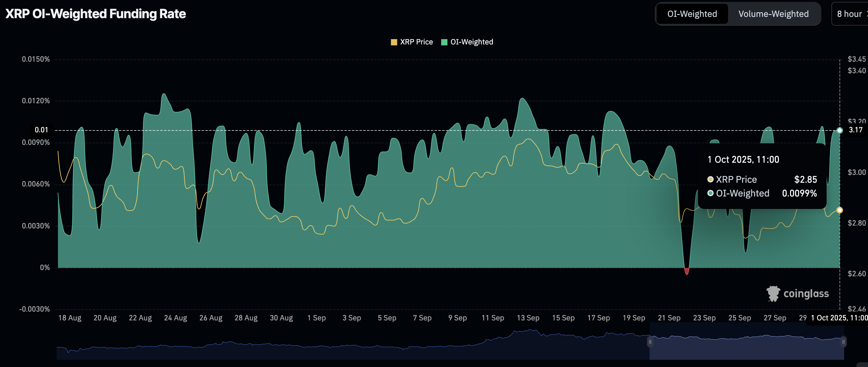Click the red negative funding spike
Image resolution: width=868 pixels, height=367 pixels.
click(x=686, y=271)
